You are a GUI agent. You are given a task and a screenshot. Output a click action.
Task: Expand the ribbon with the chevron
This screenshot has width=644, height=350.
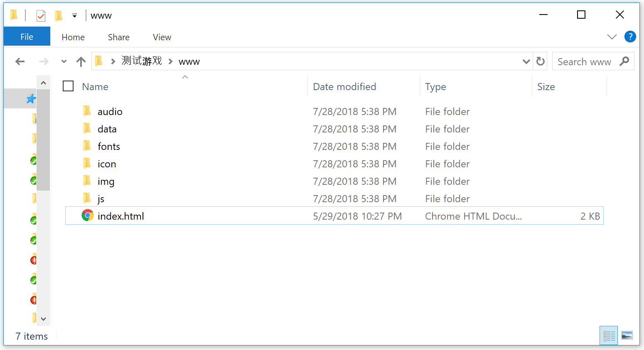pos(612,37)
